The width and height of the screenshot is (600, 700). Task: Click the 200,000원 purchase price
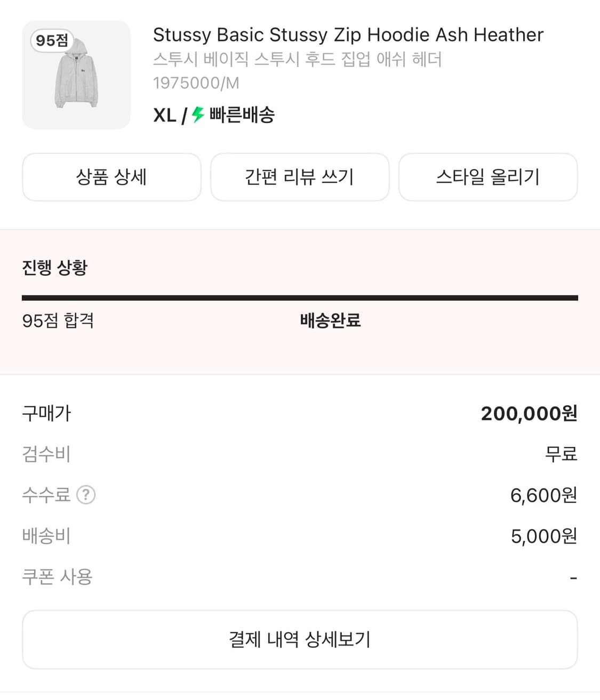tap(529, 413)
